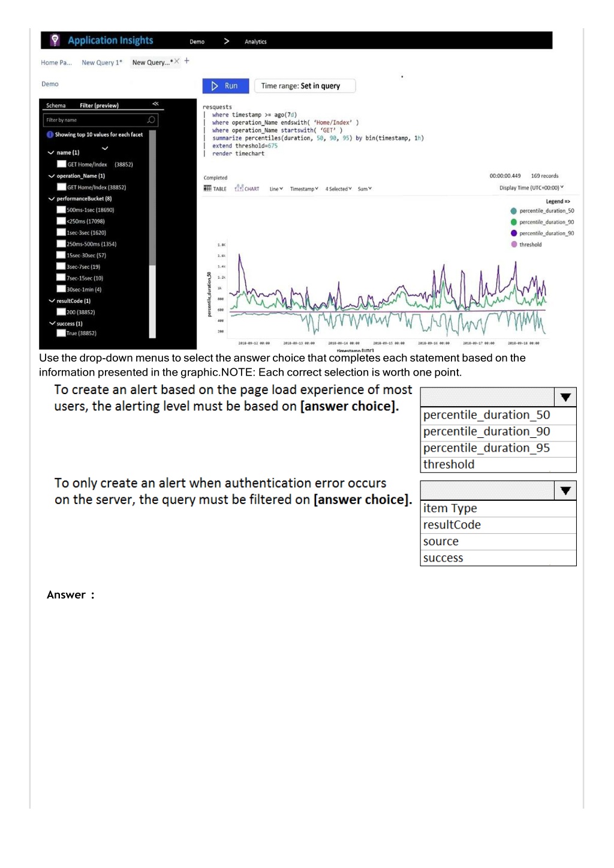Select percentile_duration_95 in the answer list

tap(498, 448)
